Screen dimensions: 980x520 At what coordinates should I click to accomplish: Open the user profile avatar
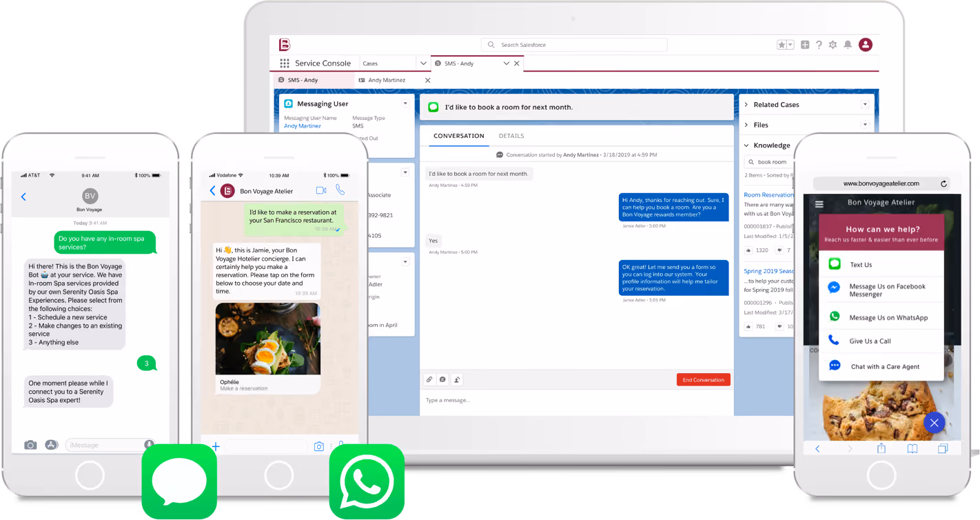pyautogui.click(x=866, y=45)
